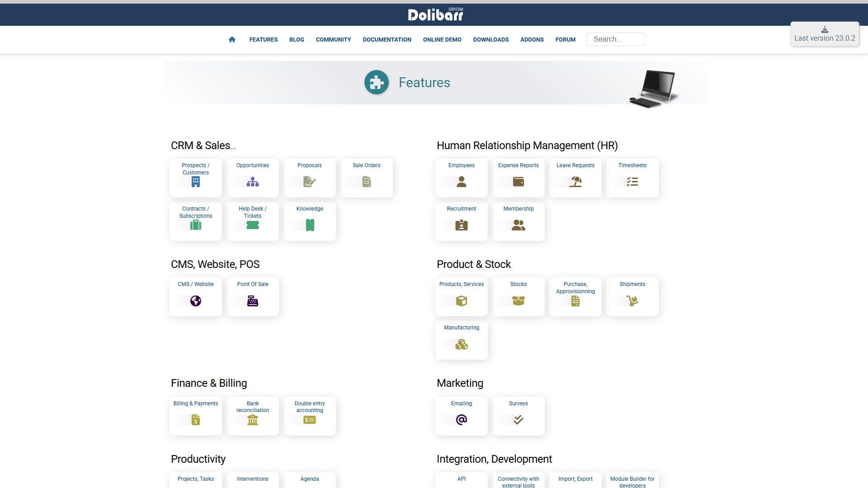The image size is (868, 488).
Task: Open the Membership users icon
Action: click(x=519, y=225)
